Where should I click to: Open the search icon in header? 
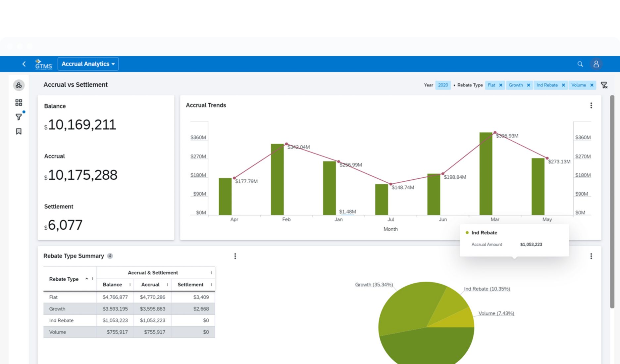tap(580, 64)
